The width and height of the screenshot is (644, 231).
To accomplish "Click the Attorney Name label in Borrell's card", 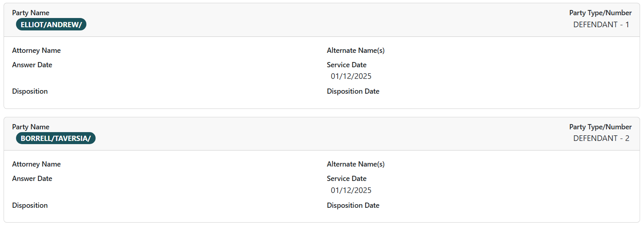I will 36,164.
